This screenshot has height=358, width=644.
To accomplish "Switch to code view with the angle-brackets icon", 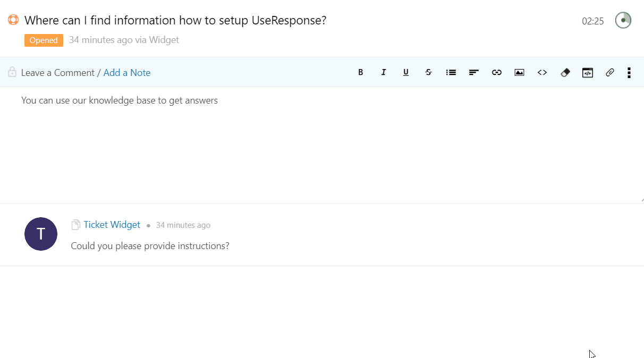I will pyautogui.click(x=542, y=72).
